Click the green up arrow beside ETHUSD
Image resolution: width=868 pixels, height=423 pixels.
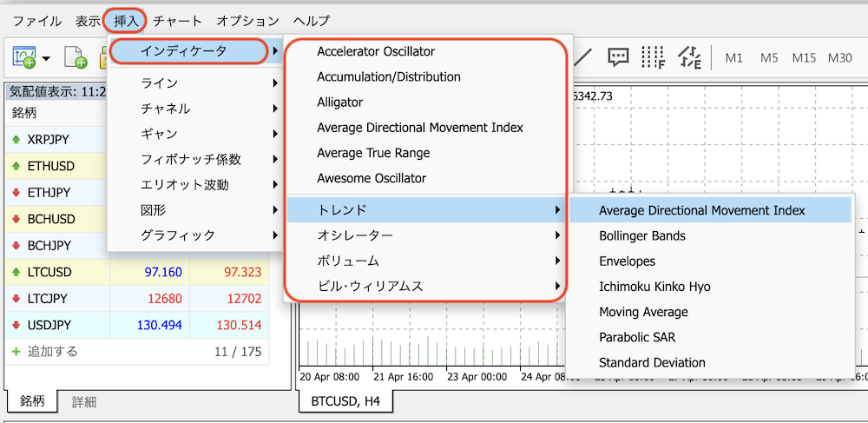click(16, 166)
